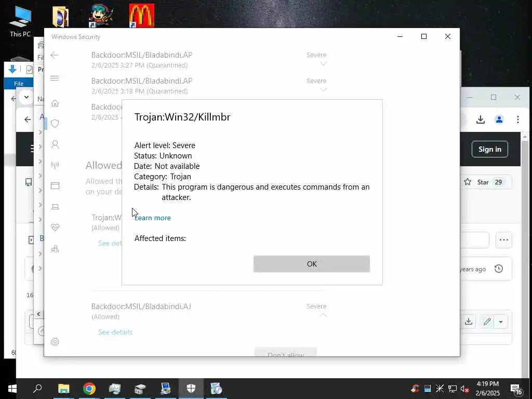
Task: Click See details under Bladabindi.AJ
Action: tap(115, 332)
